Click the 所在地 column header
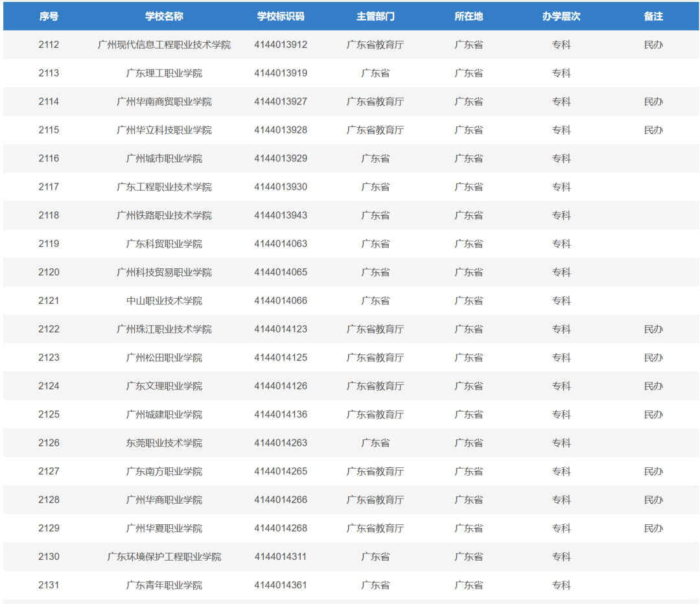The image size is (700, 604). click(x=469, y=16)
